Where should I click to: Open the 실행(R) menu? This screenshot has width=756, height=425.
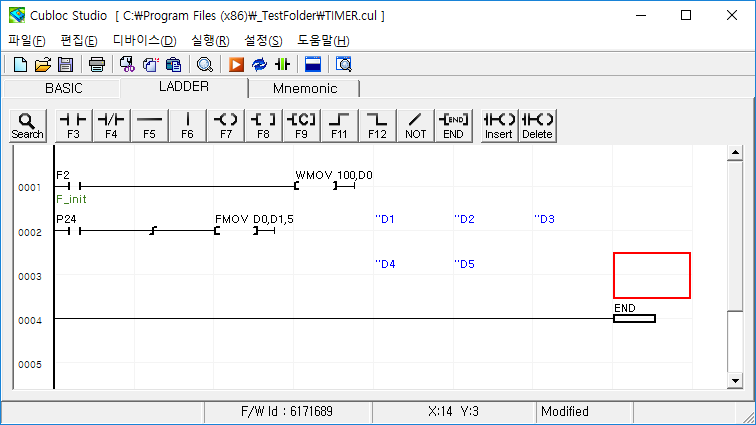click(x=209, y=41)
